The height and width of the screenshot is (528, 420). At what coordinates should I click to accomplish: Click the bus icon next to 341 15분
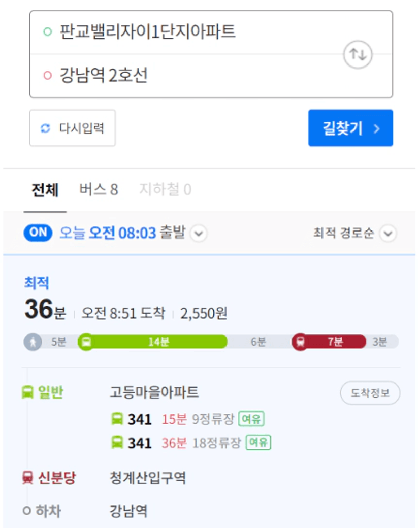(117, 419)
